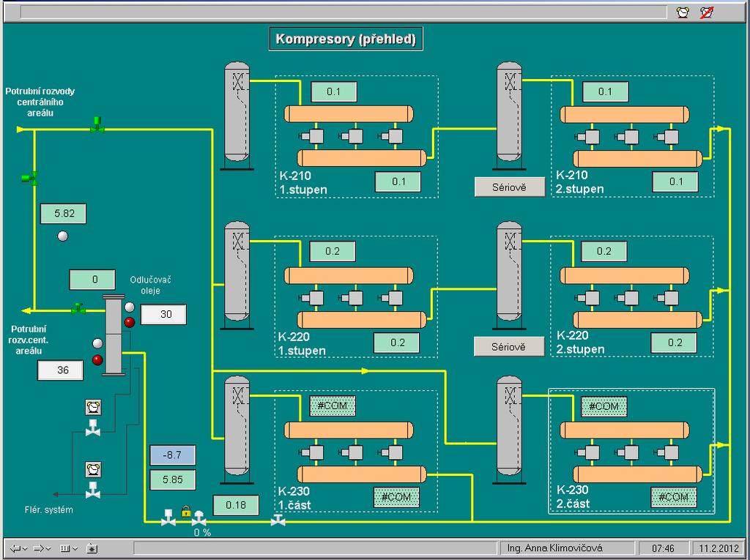Select the blue -8.7 value box
The image size is (750, 560).
(x=173, y=455)
